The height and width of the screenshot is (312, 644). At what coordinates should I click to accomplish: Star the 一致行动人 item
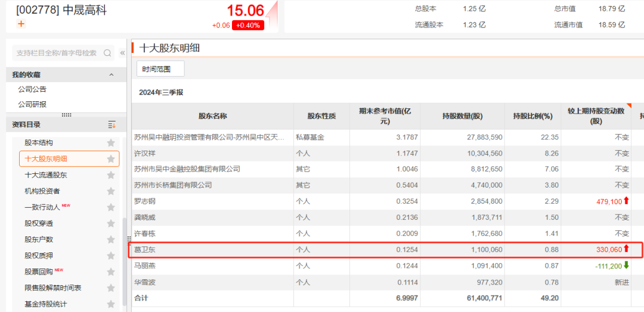pyautogui.click(x=111, y=207)
